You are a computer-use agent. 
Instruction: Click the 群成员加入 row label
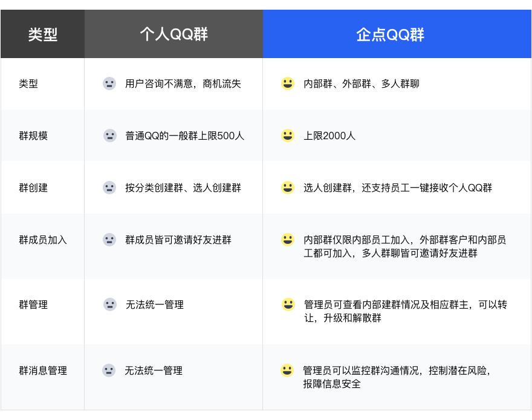[x=43, y=240]
